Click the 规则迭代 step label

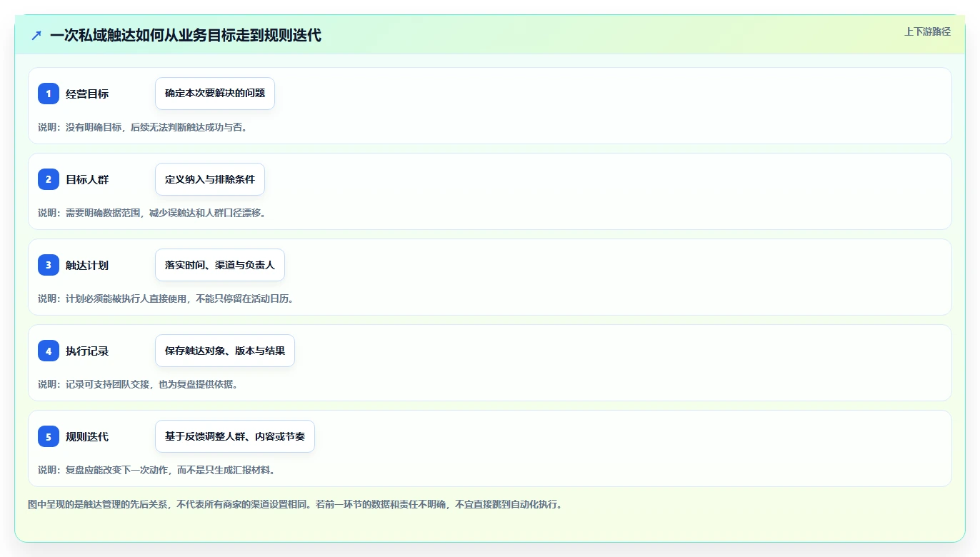(x=87, y=436)
